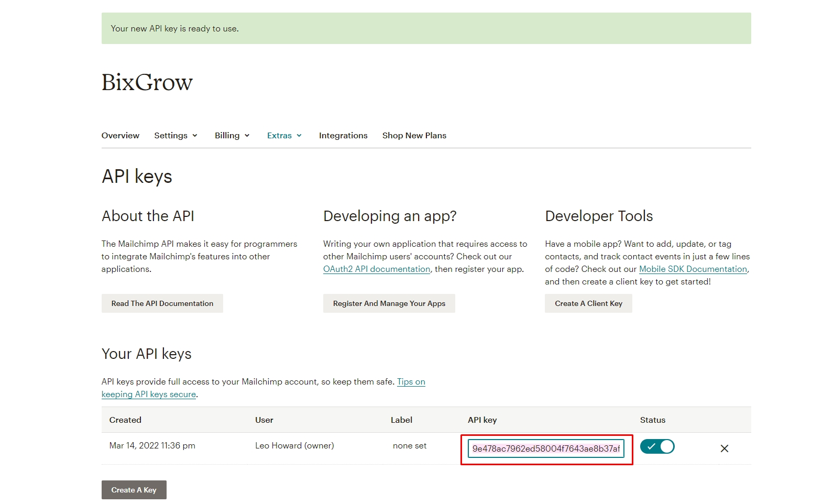Click the Create A Key button
Image resolution: width=834 pixels, height=504 pixels.
point(134,490)
